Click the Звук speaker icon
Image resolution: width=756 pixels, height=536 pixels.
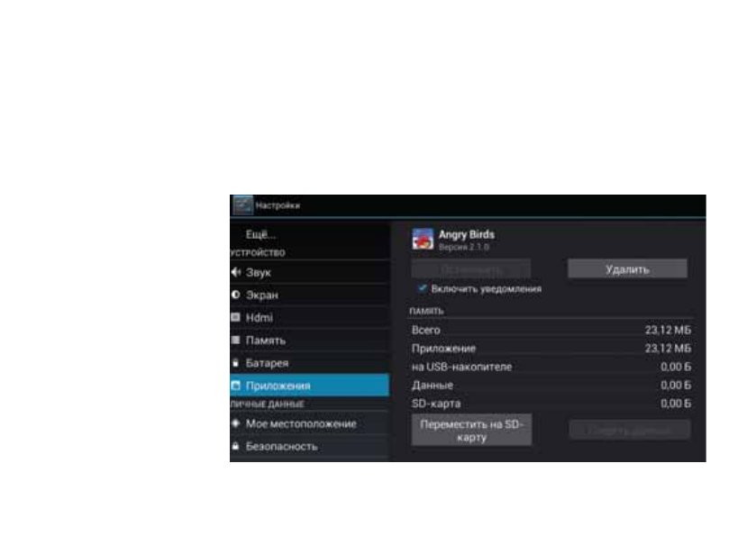point(236,272)
